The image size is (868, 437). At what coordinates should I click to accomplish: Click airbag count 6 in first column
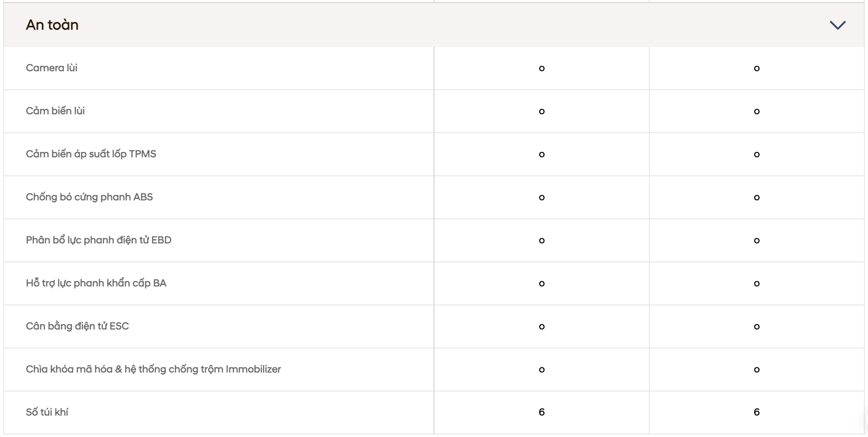[542, 412]
